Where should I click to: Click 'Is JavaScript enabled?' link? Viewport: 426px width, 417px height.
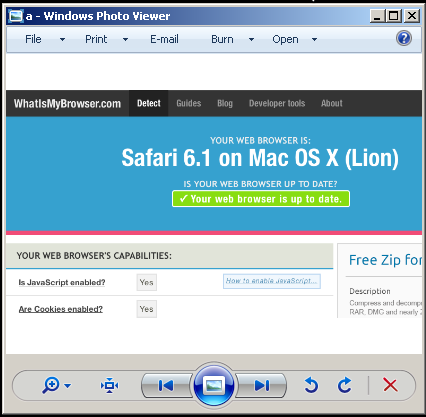coord(62,282)
